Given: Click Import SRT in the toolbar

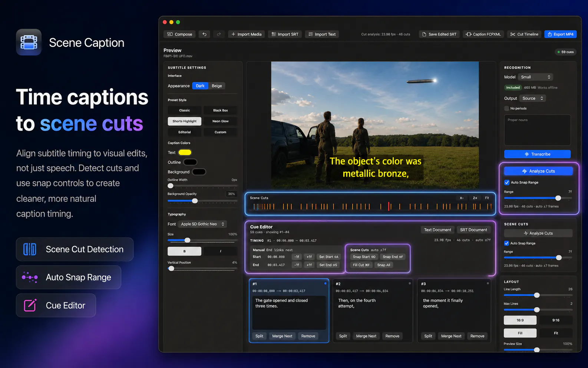Looking at the screenshot, I should tap(285, 34).
